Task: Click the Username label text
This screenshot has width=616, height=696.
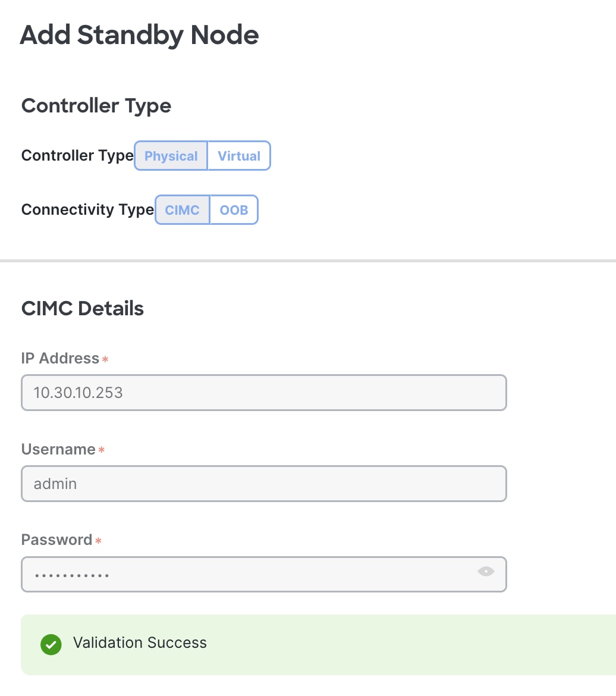Action: coord(58,449)
